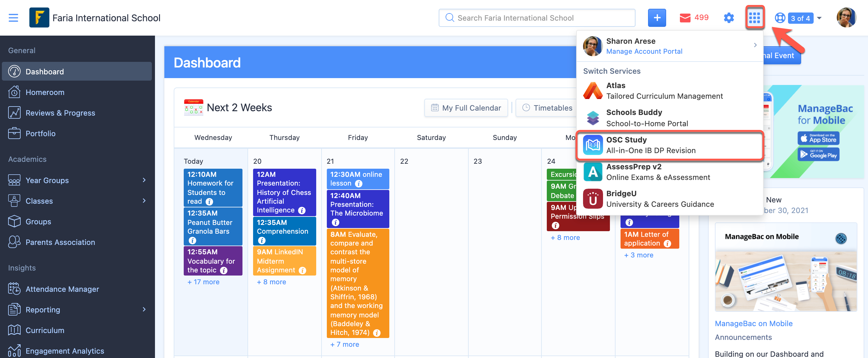Open the messages envelope icon
The image size is (868, 358).
685,17
